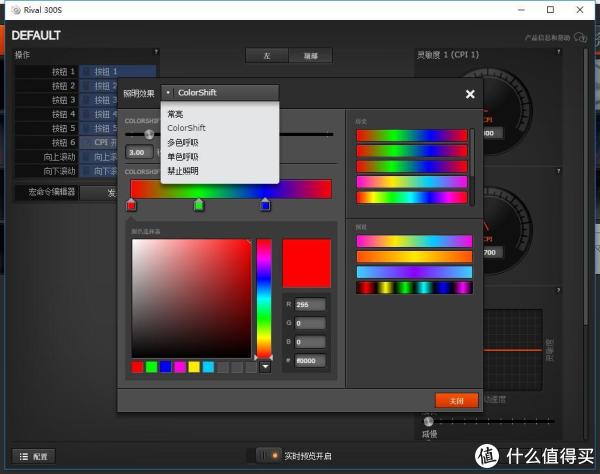This screenshot has width=600, height=474.
Task: Open product info and help icon
Action: click(580, 37)
